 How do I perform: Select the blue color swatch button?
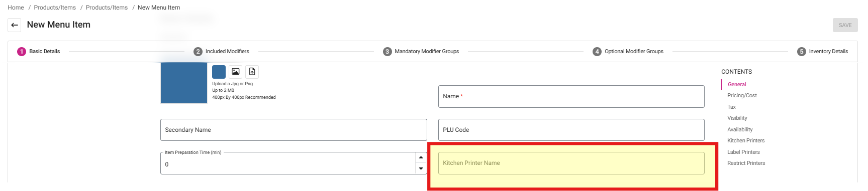[219, 72]
